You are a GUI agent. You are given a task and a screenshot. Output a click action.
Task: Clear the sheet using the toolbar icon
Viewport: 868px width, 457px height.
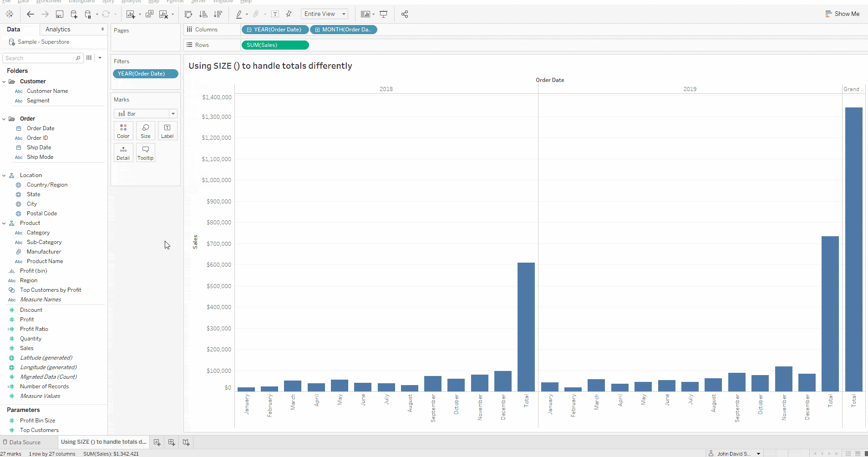coord(163,14)
